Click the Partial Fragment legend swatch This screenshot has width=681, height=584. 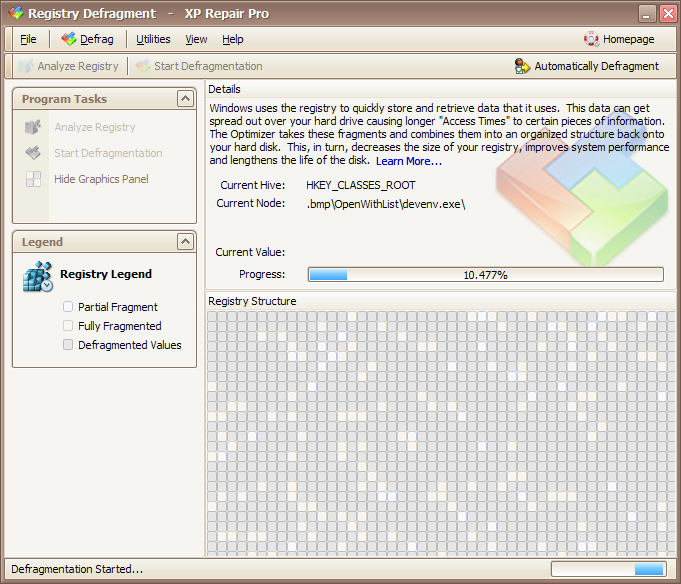point(68,307)
